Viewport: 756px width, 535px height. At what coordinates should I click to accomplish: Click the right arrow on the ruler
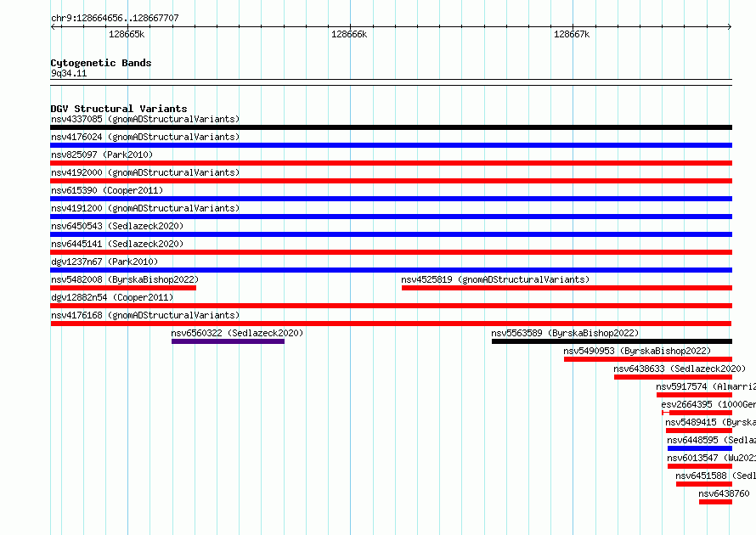coord(730,26)
